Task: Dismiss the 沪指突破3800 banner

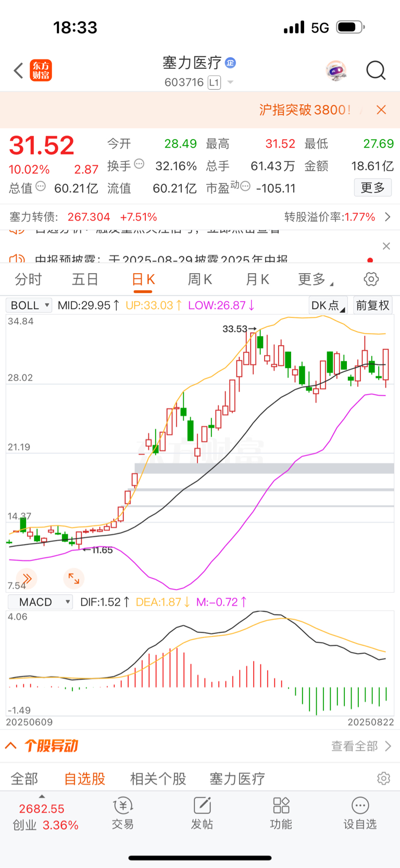Action: click(x=381, y=109)
